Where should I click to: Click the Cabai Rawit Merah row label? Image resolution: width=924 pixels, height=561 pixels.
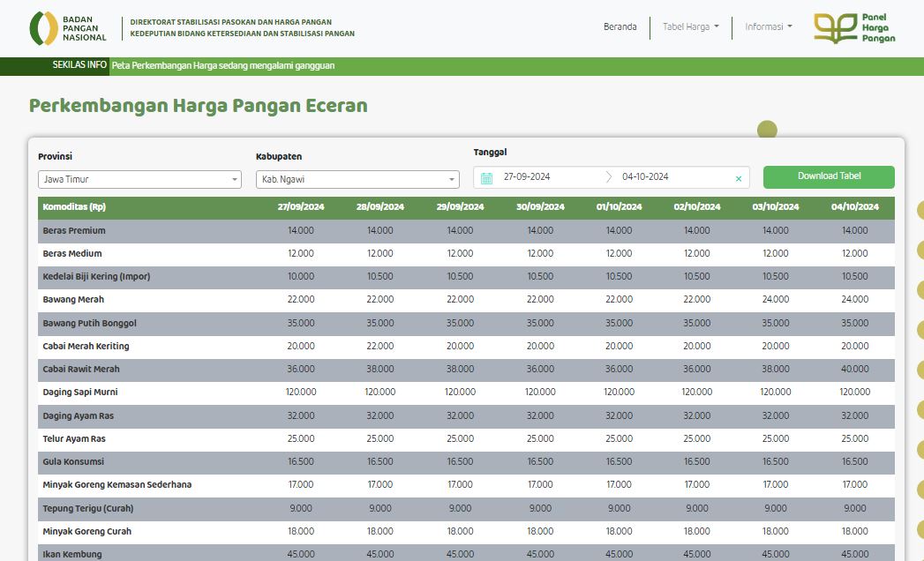(x=81, y=369)
